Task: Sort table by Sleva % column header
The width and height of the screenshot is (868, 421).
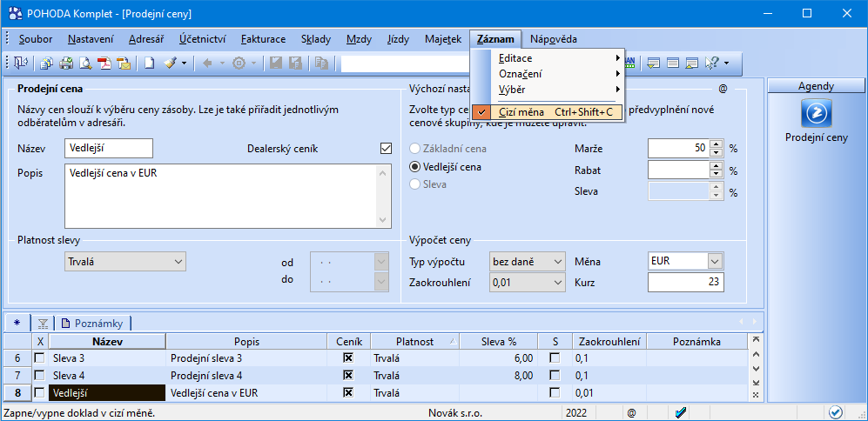Action: pyautogui.click(x=499, y=342)
